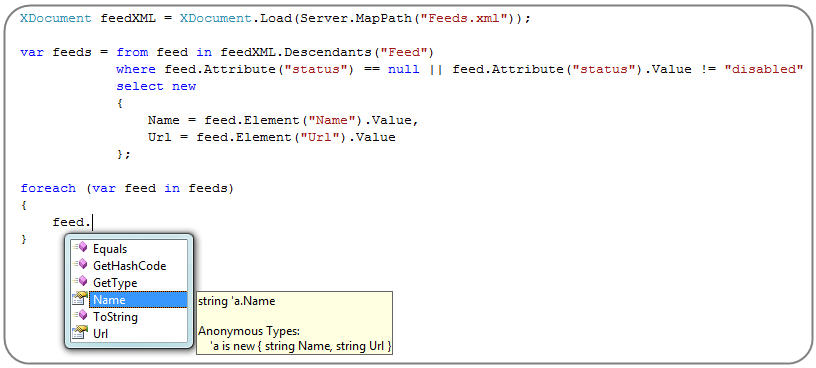Click the anonymous type tooltip
This screenshot has width=816, height=368.
pyautogui.click(x=294, y=323)
